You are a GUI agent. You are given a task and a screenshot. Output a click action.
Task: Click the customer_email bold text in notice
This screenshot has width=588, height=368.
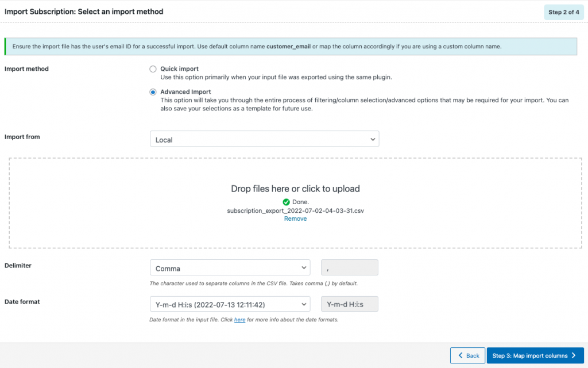(288, 47)
